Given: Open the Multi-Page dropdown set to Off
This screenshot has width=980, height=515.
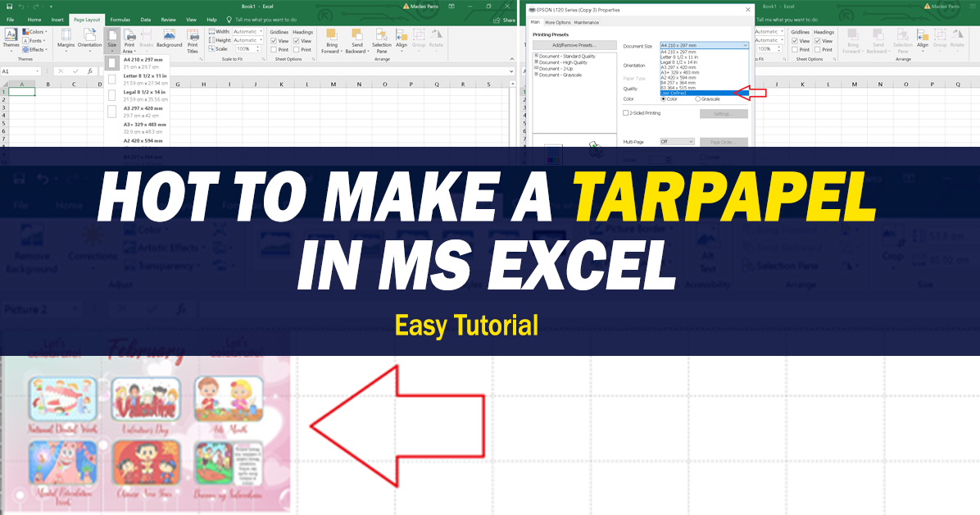Looking at the screenshot, I should [x=677, y=142].
